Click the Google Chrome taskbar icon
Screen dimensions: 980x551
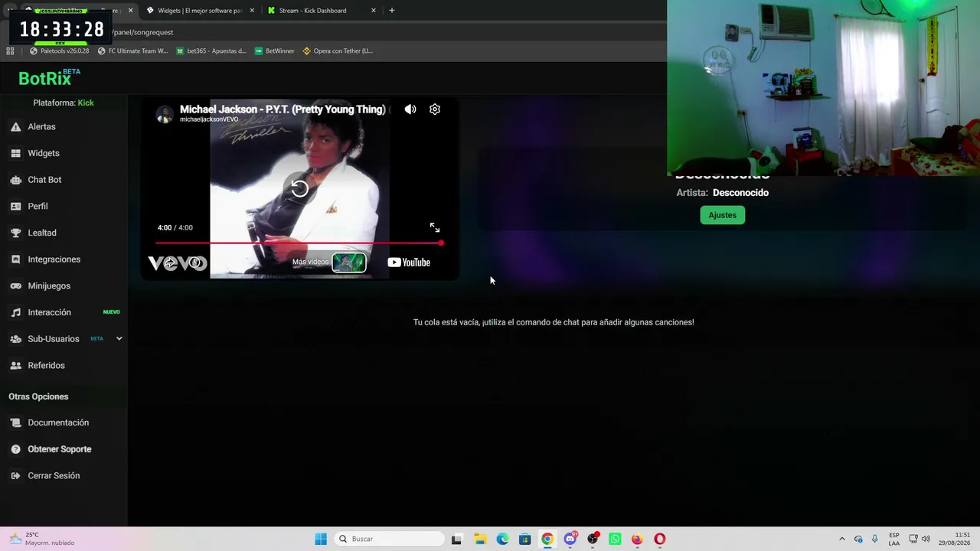[x=547, y=539]
